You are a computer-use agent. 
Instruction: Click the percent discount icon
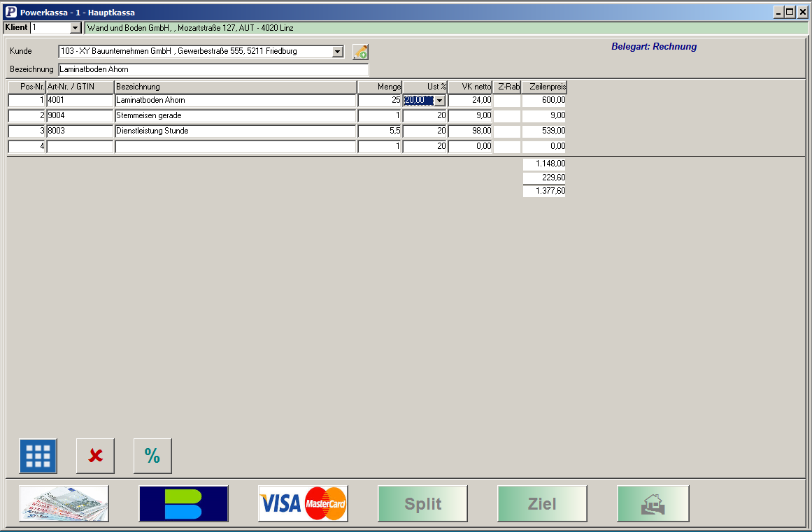tap(152, 456)
